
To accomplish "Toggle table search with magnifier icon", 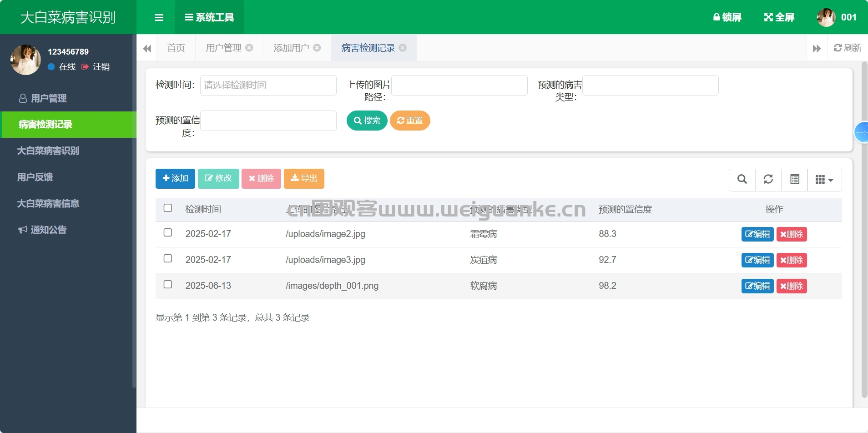I will (x=742, y=180).
